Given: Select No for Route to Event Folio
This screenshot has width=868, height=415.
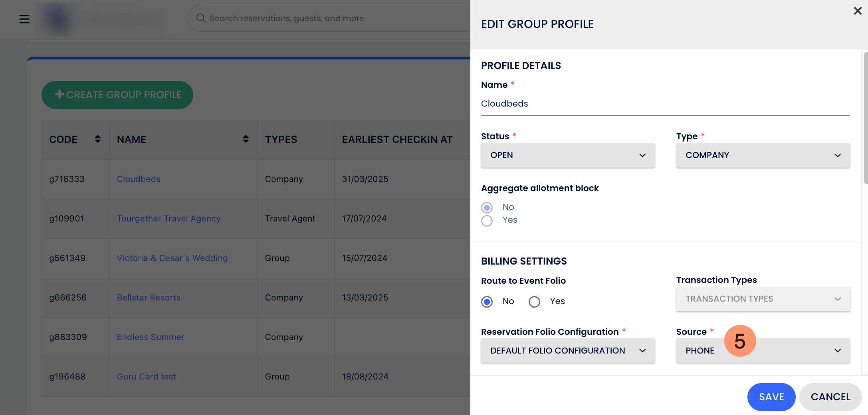Looking at the screenshot, I should tap(487, 302).
